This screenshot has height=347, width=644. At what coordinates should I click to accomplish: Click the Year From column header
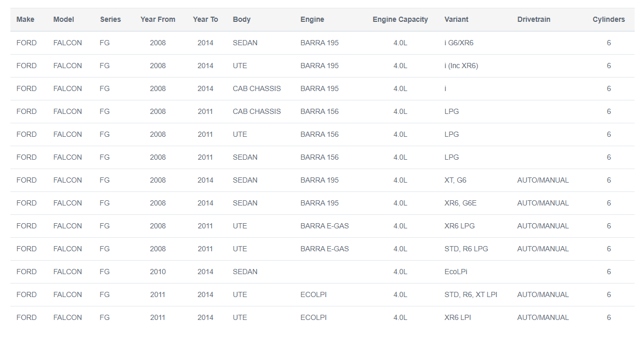(x=158, y=19)
